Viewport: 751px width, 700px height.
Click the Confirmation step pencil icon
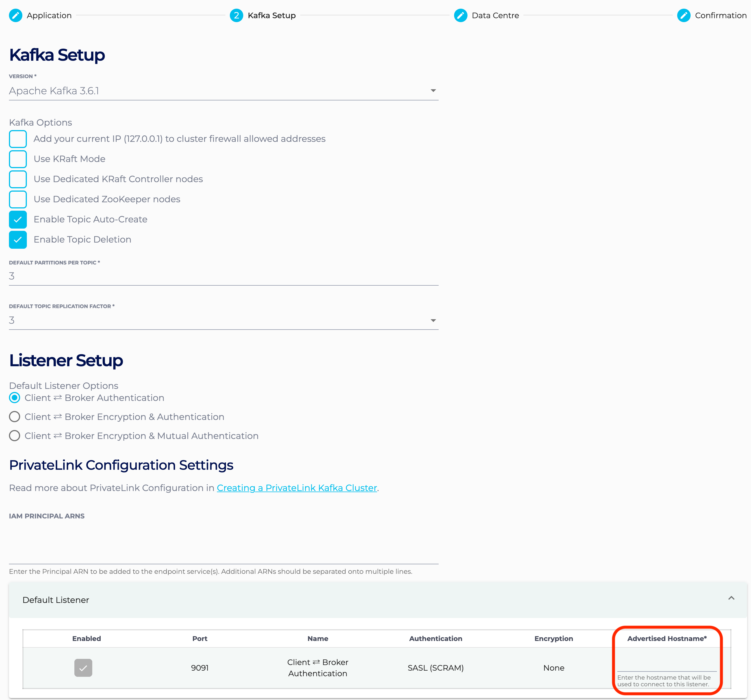683,15
